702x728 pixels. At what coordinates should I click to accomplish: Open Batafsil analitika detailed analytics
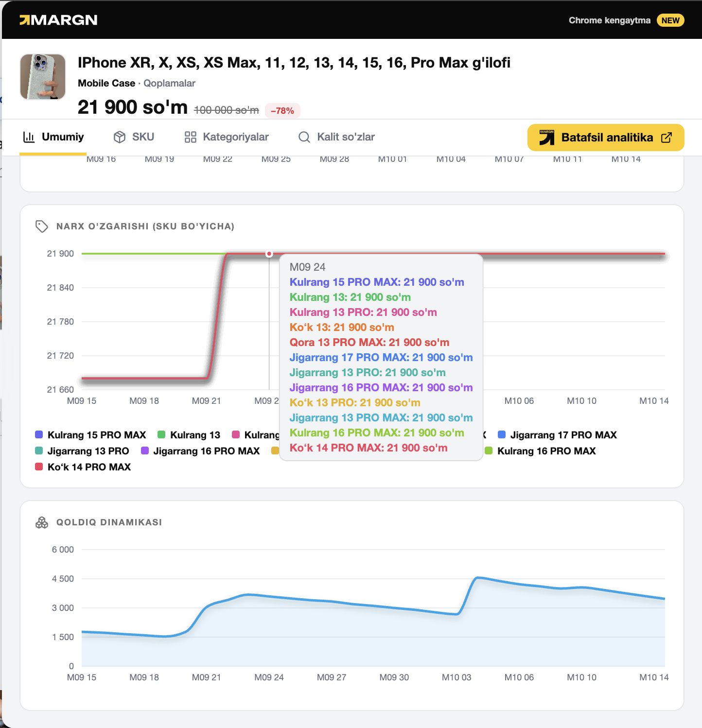pyautogui.click(x=606, y=138)
